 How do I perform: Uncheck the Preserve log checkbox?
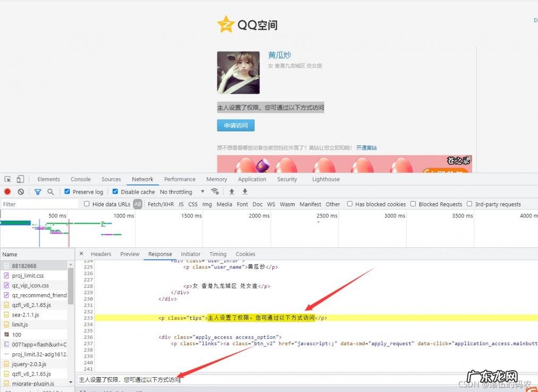[68, 191]
